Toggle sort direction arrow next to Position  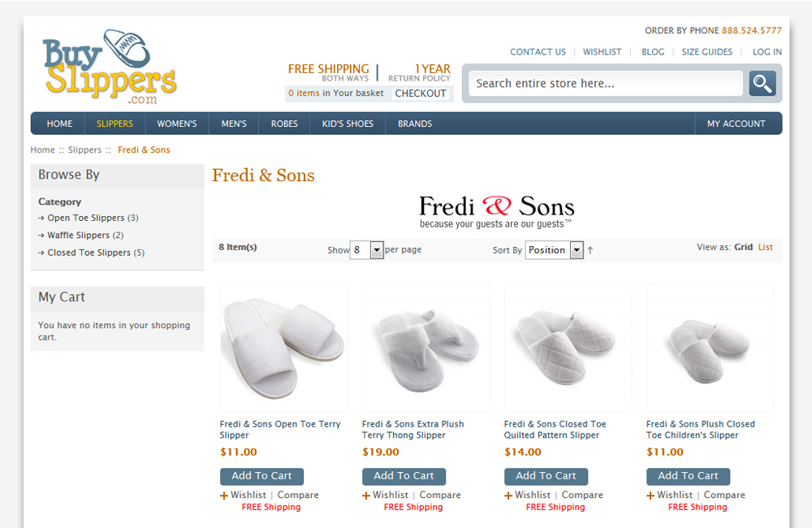point(590,250)
